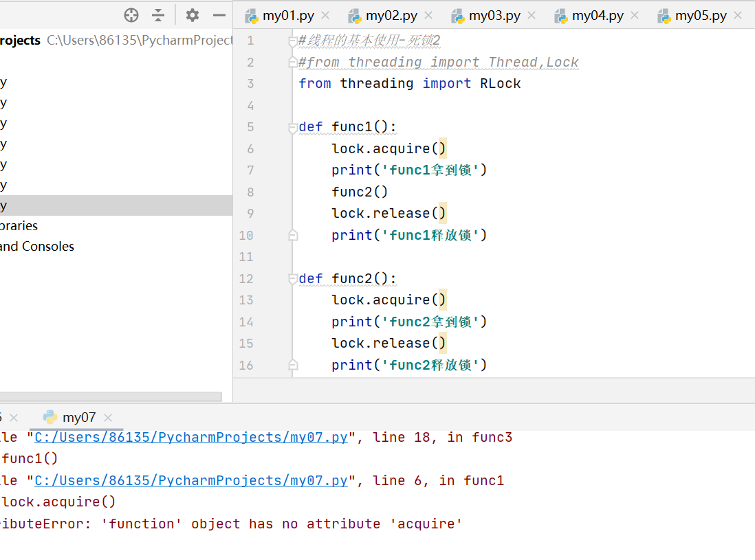This screenshot has height=560, width=755.
Task: Click the project panel horizontal scrollbar
Action: 111,396
